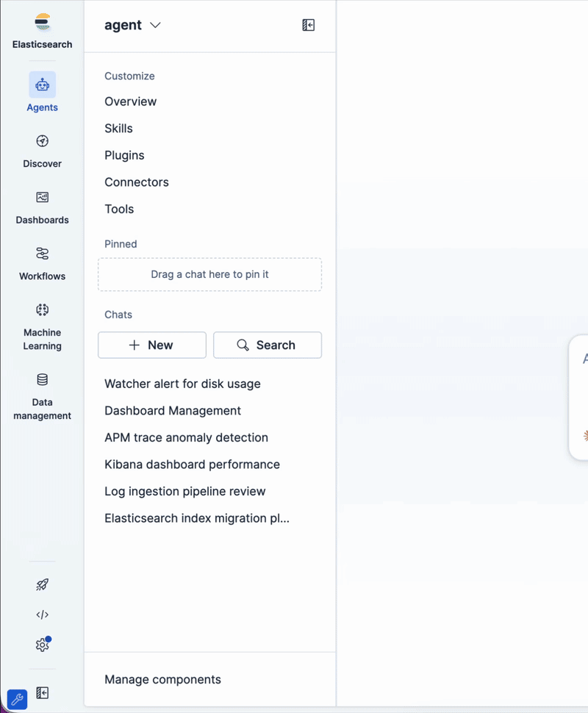This screenshot has height=713, width=588.
Task: Open the Dashboards icon
Action: (43, 197)
